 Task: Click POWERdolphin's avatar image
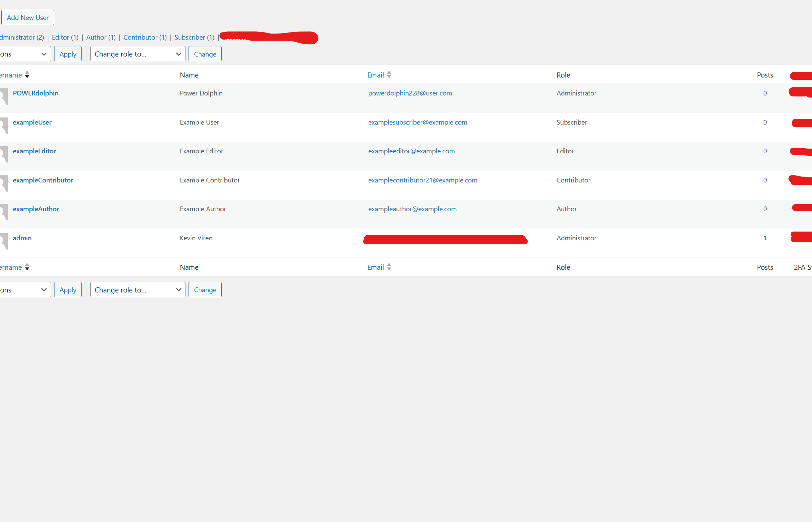click(x=3, y=96)
